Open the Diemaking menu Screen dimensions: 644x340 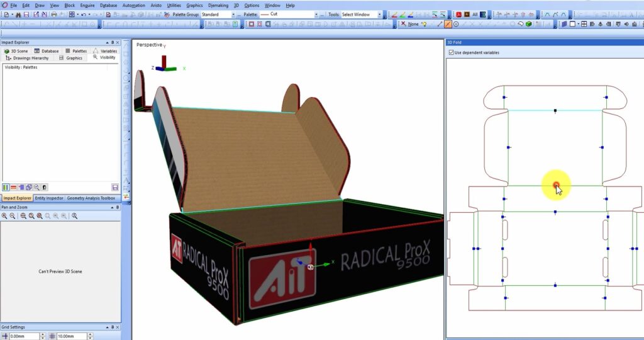(x=218, y=5)
